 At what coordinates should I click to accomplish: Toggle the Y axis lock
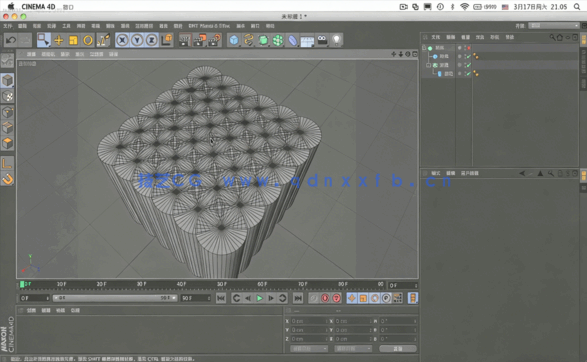coord(137,40)
